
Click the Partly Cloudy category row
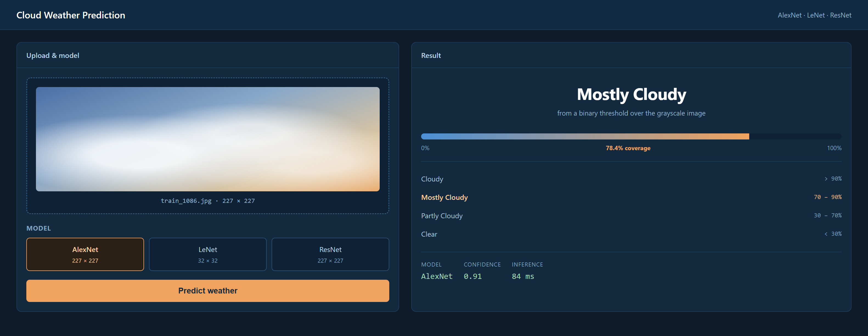click(x=631, y=216)
